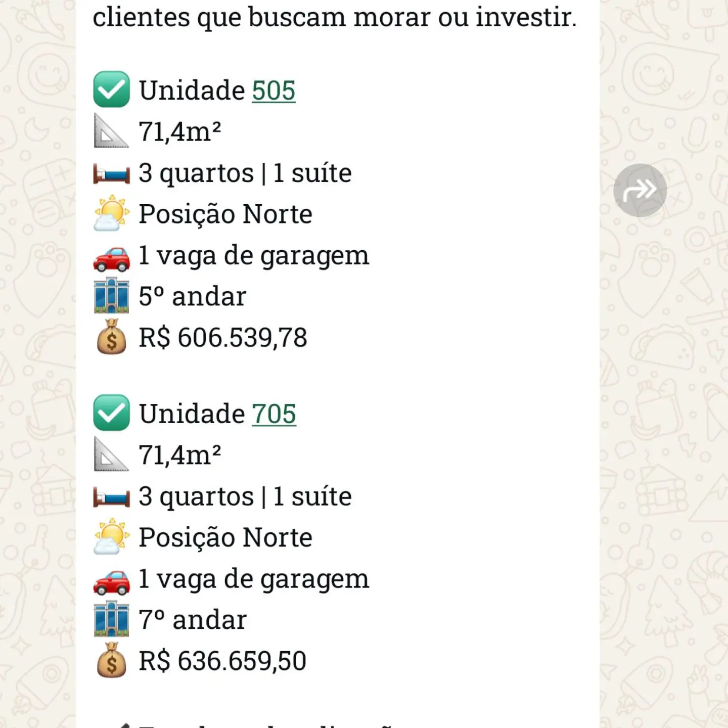Click the money bag emoji by R$ 606.539,78
This screenshot has height=728, width=728.
112,337
